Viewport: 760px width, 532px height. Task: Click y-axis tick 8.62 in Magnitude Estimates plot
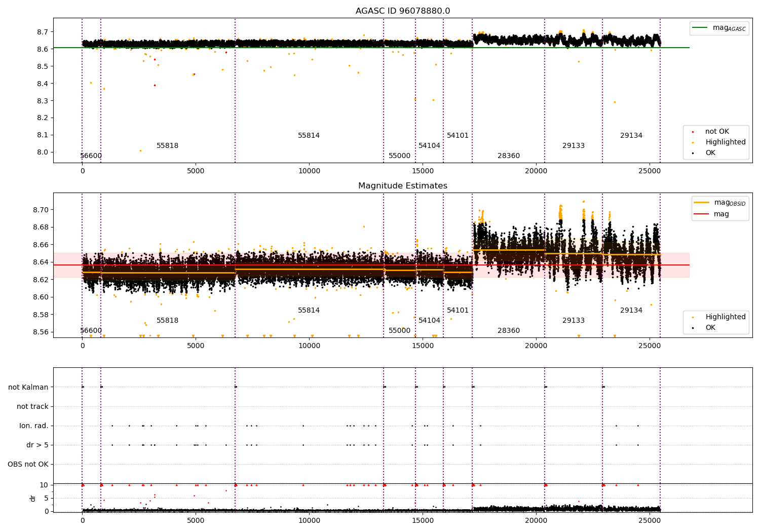tap(41, 280)
